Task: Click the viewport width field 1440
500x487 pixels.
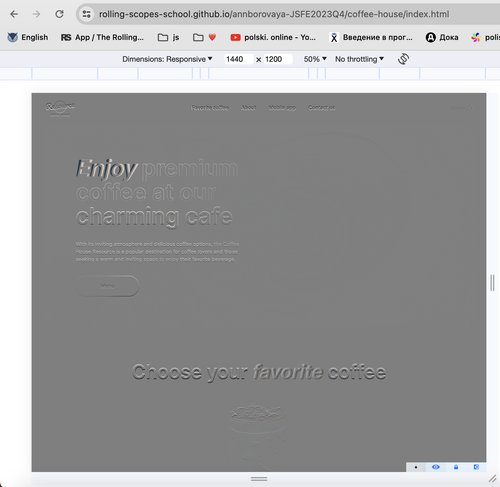Action: 238,59
